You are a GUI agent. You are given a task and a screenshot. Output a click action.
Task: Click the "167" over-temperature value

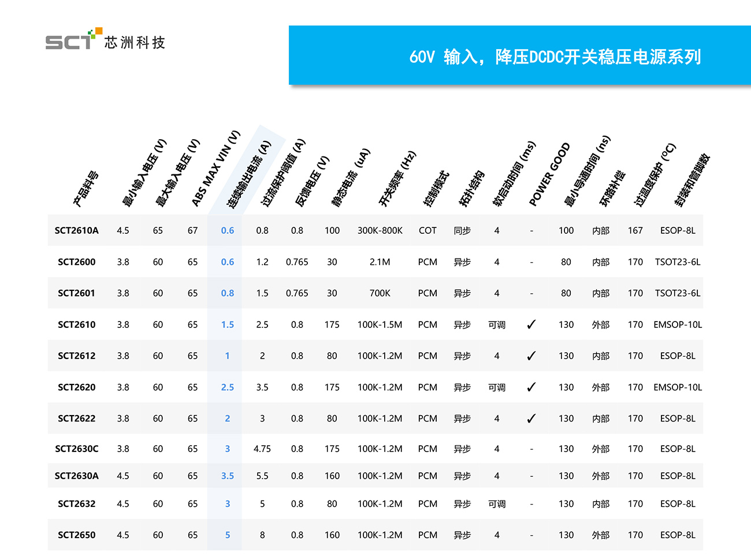coord(635,230)
